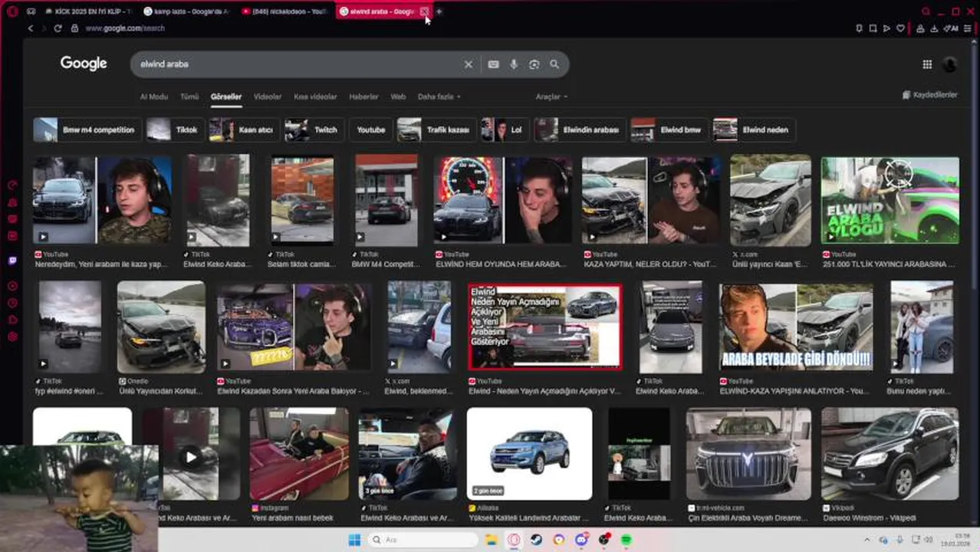The width and height of the screenshot is (980, 552).
Task: Switch to Haberler tab
Action: [x=363, y=97]
